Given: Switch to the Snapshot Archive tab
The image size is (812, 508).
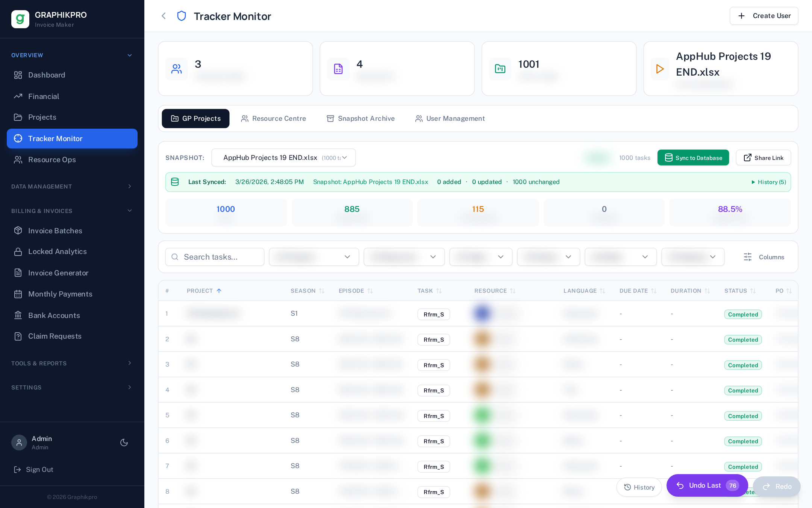Looking at the screenshot, I should 361,119.
